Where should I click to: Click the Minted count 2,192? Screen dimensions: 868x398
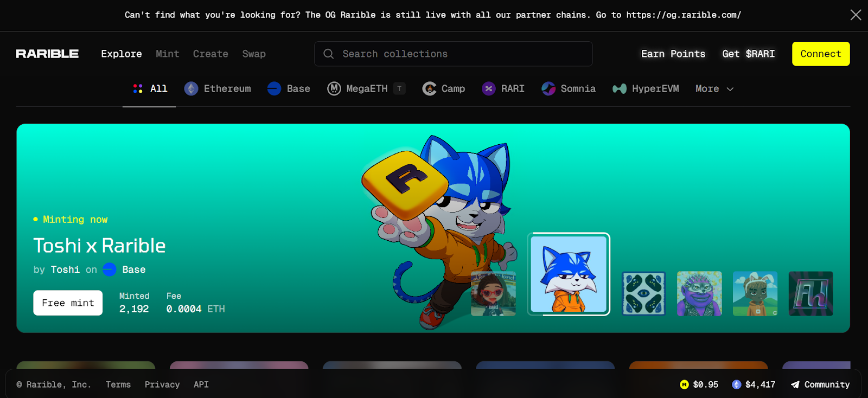point(134,309)
